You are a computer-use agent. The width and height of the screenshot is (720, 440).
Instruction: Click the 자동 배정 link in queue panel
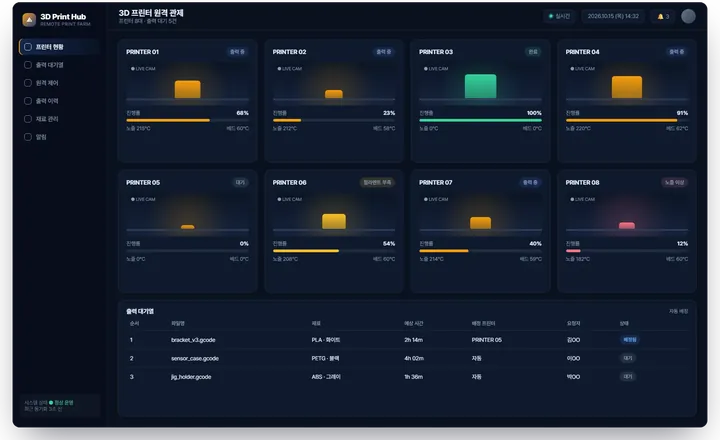click(678, 311)
